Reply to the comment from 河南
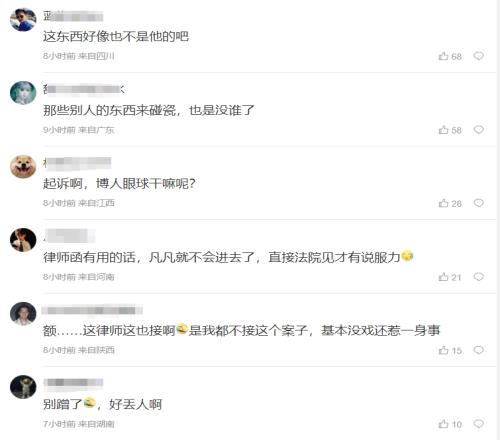The height and width of the screenshot is (440, 500). 479,277
